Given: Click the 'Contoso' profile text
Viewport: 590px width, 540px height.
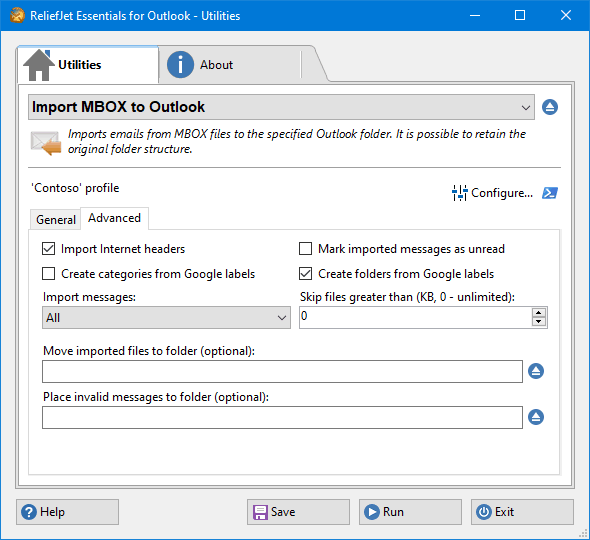Looking at the screenshot, I should tap(75, 188).
